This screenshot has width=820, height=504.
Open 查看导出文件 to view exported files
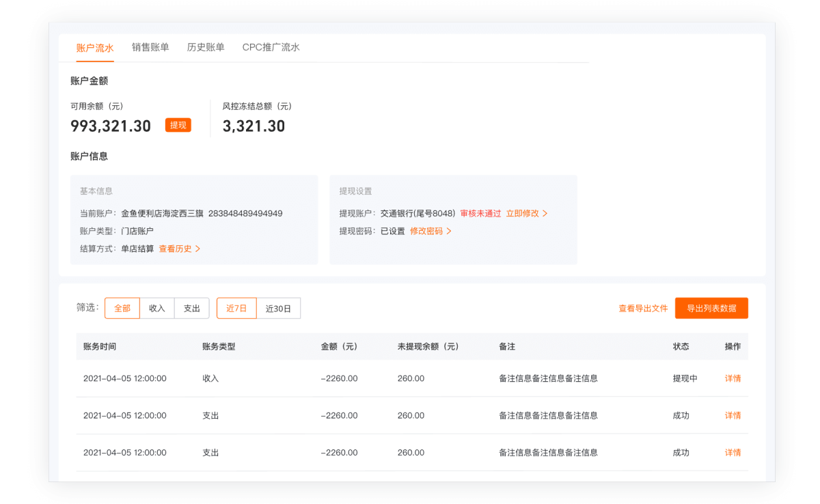coord(642,308)
